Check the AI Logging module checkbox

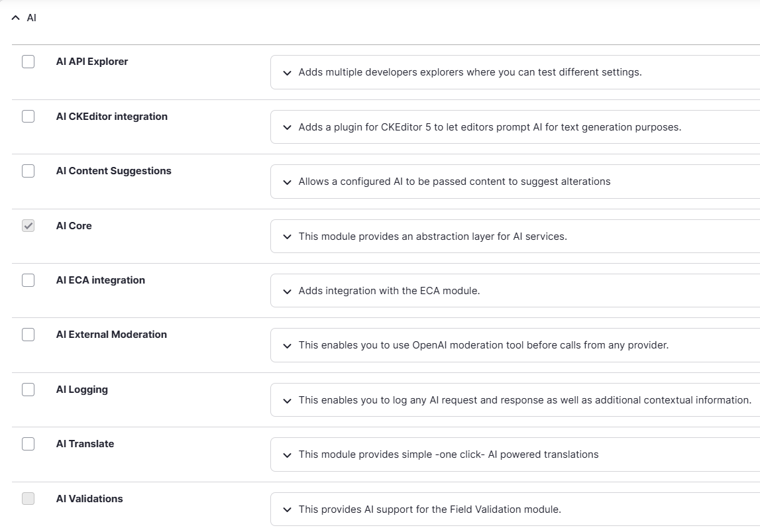(28, 390)
